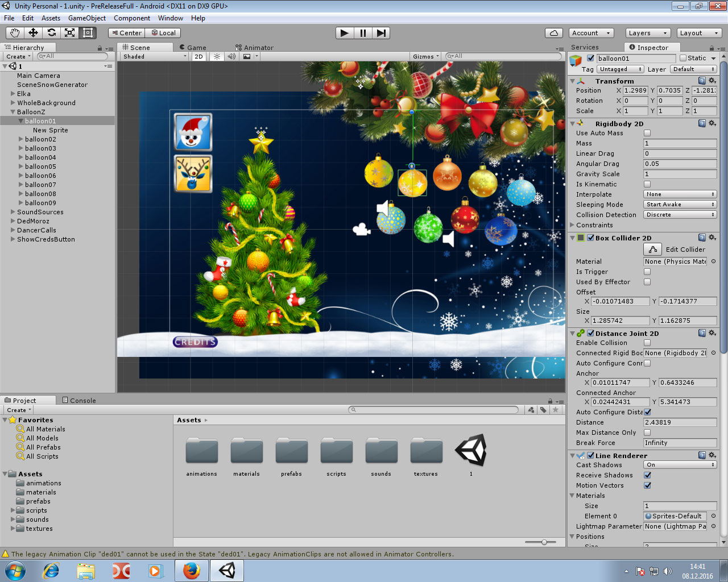Open the Cloud services icon
This screenshot has height=582, width=728.
pyautogui.click(x=554, y=33)
